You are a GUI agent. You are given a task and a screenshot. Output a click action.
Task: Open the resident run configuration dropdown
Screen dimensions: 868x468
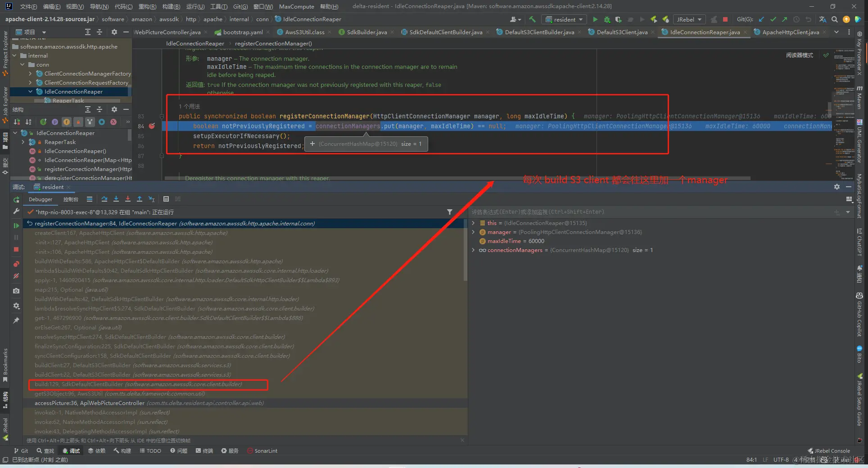[x=565, y=19]
